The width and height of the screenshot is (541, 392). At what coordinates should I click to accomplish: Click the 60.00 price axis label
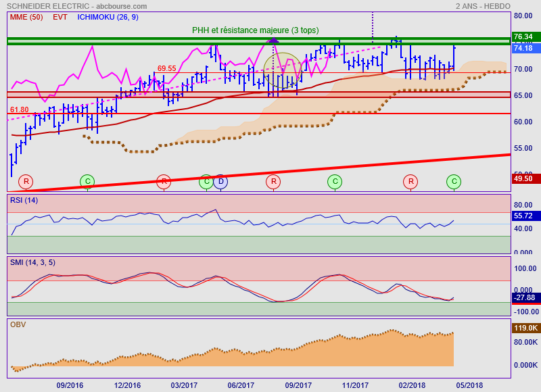(523, 122)
